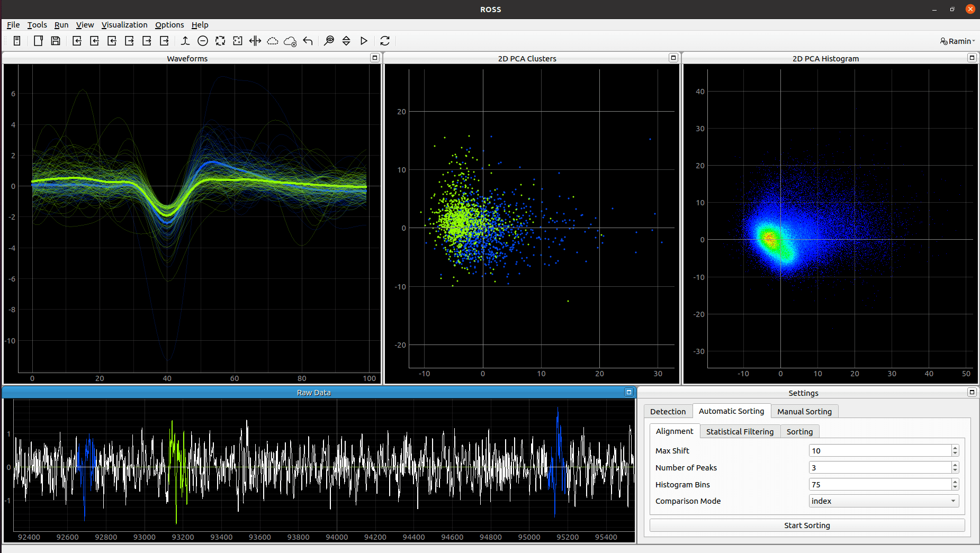Screen dimensions: 980x553
Task: Toggle float button of the 2D PCA Clusters panel
Action: 673,58
